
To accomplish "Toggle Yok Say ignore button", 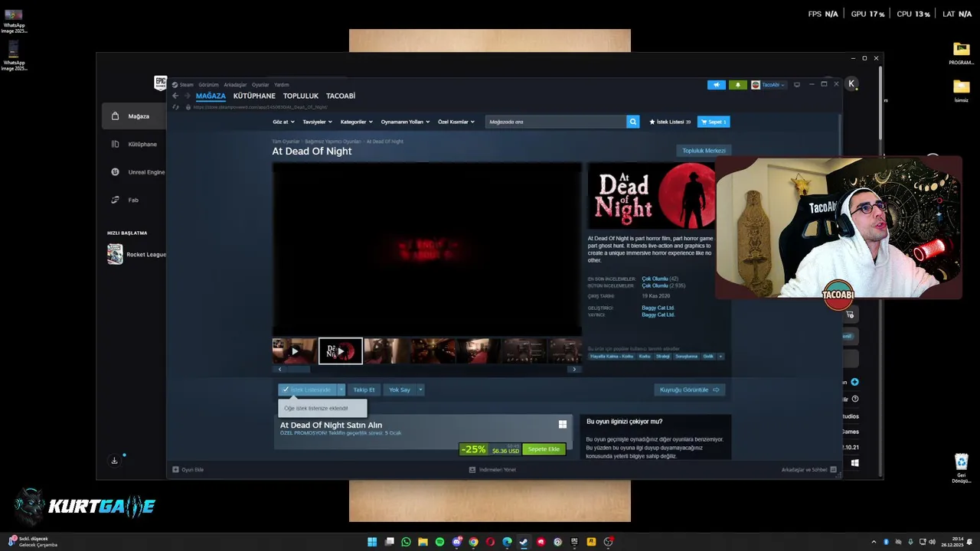I will click(399, 390).
